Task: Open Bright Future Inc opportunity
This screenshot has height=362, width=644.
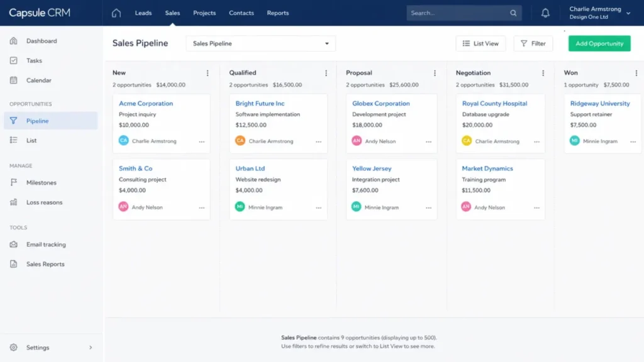Action: [x=260, y=104]
